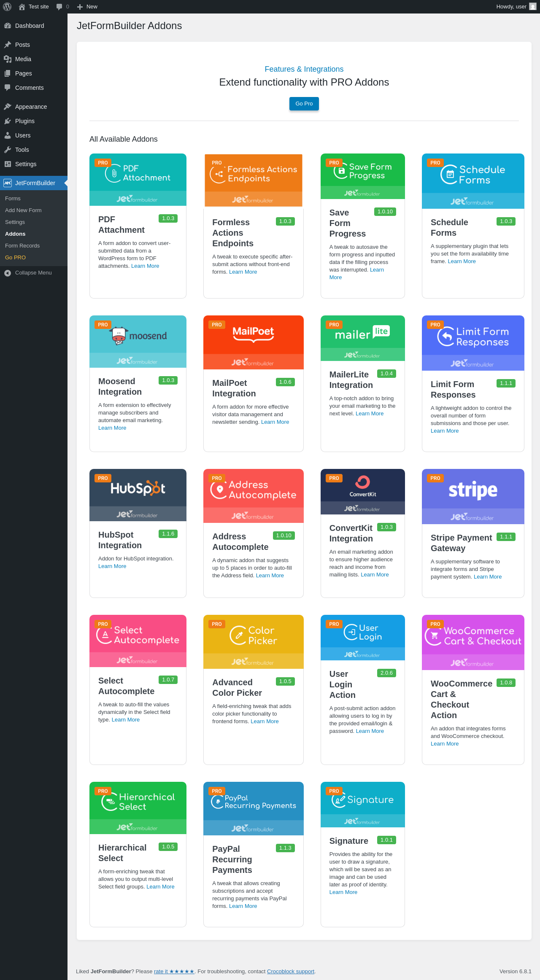Screen dimensions: 540x980
Task: Select Add New Form in submenu
Action: (23, 210)
